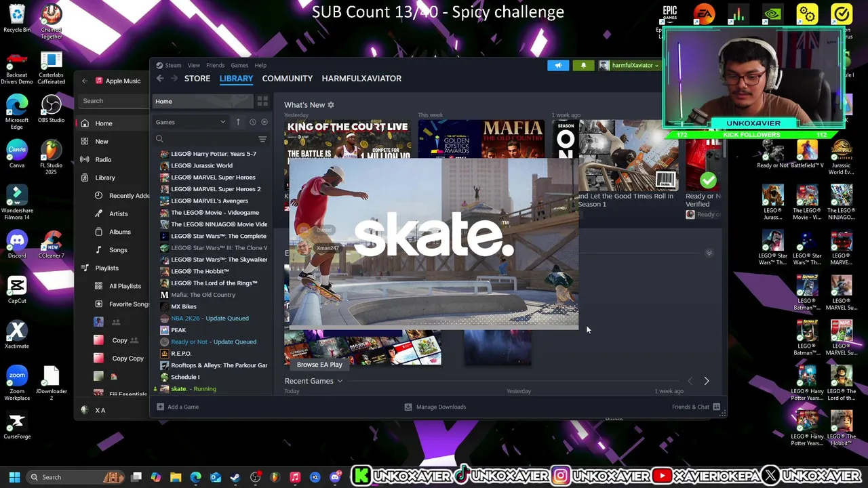Open What's New settings gear
This screenshot has height=488, width=868.
(331, 105)
